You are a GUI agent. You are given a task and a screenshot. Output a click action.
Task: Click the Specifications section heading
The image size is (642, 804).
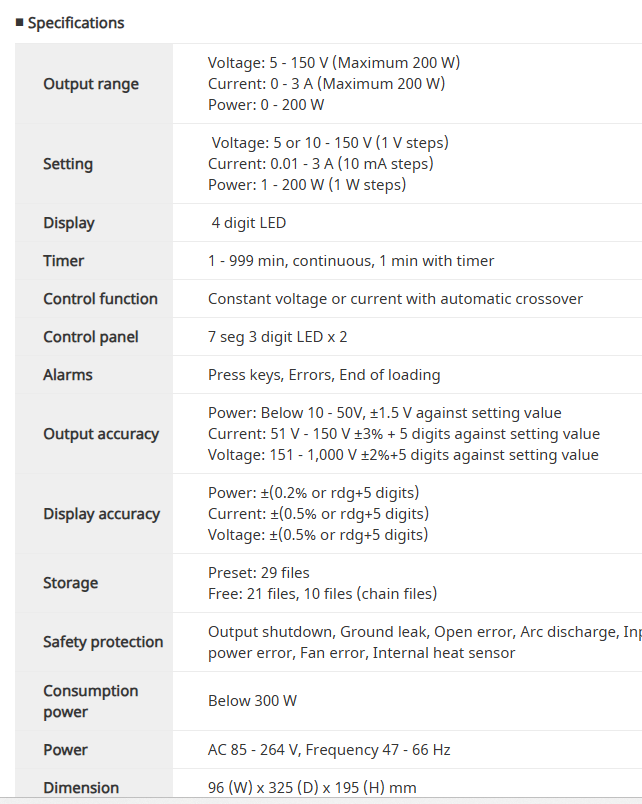coord(76,22)
